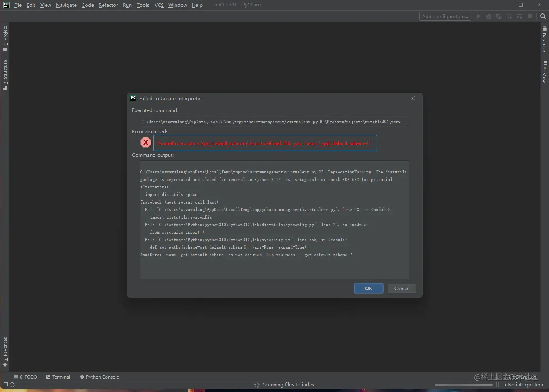Open the Run menu
The width and height of the screenshot is (549, 392).
pyautogui.click(x=127, y=5)
